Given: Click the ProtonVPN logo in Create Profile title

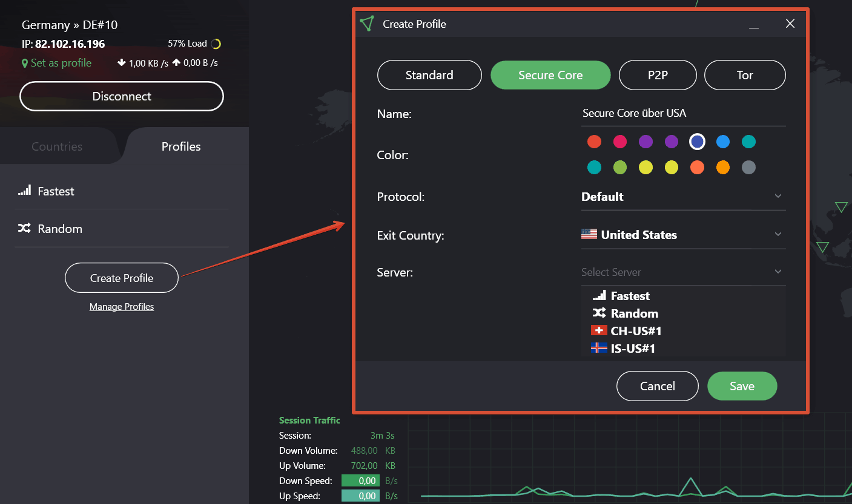Looking at the screenshot, I should [367, 24].
